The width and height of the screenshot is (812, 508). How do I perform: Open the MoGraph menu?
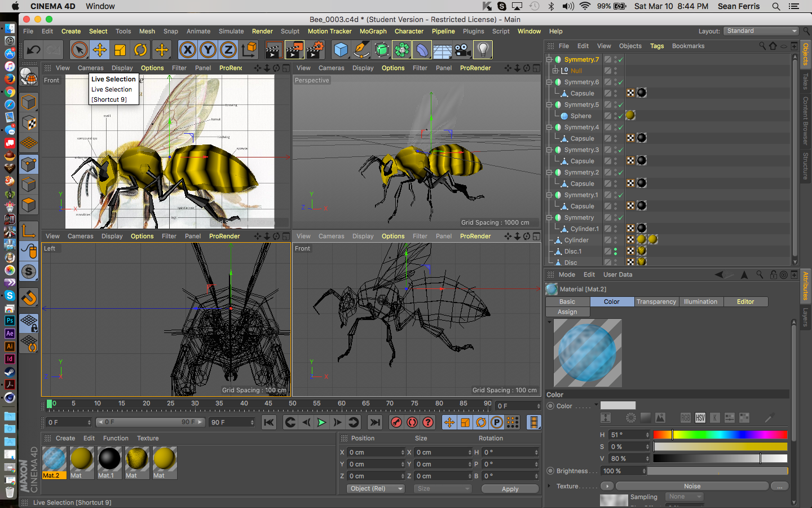tap(373, 32)
